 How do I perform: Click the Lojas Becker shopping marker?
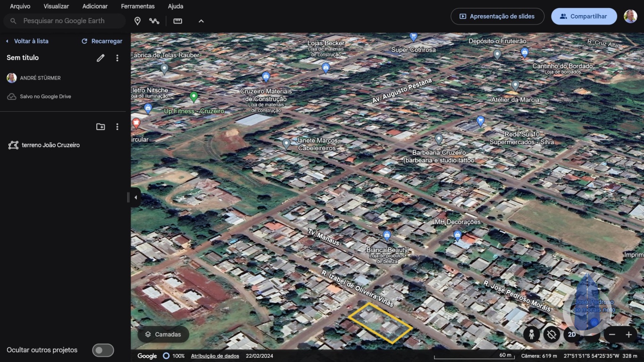click(326, 68)
